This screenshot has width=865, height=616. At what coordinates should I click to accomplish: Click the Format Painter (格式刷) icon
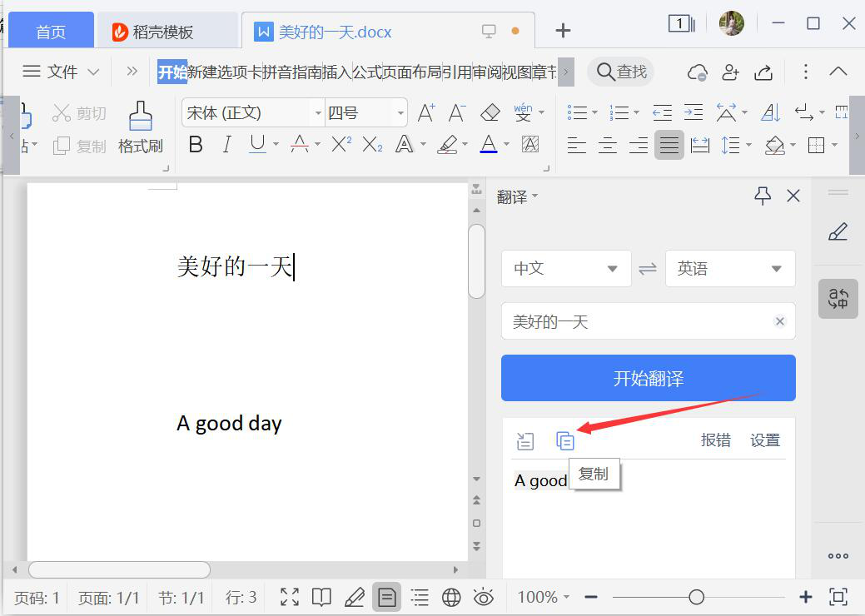140,127
